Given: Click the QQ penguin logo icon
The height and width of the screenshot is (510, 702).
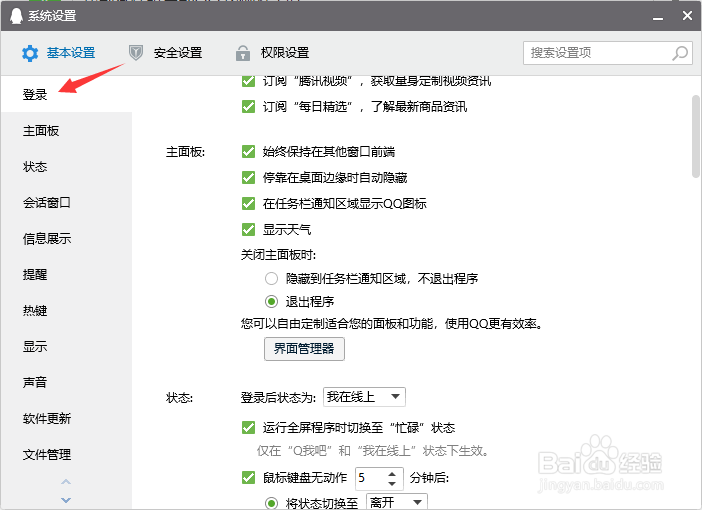Looking at the screenshot, I should [16, 16].
